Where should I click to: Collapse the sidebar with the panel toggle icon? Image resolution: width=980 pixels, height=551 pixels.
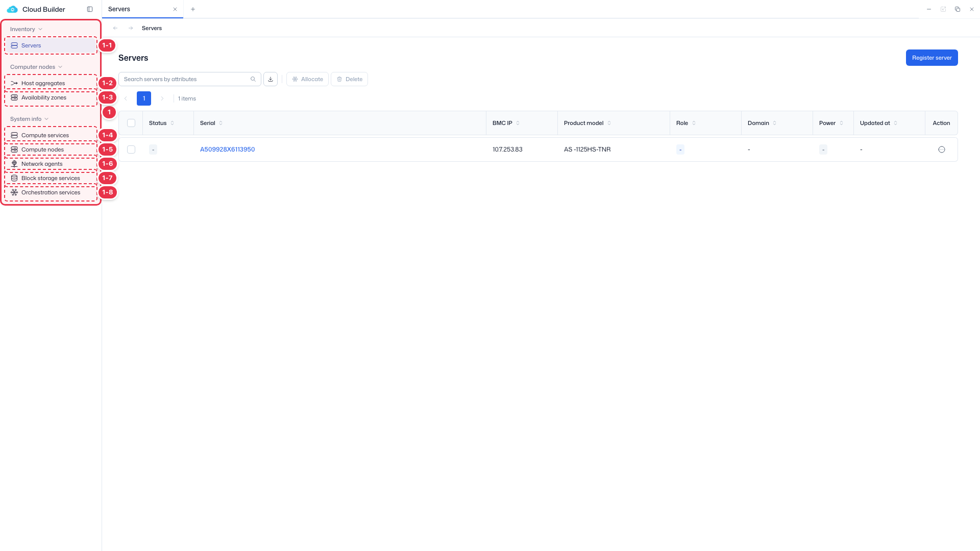click(x=90, y=9)
